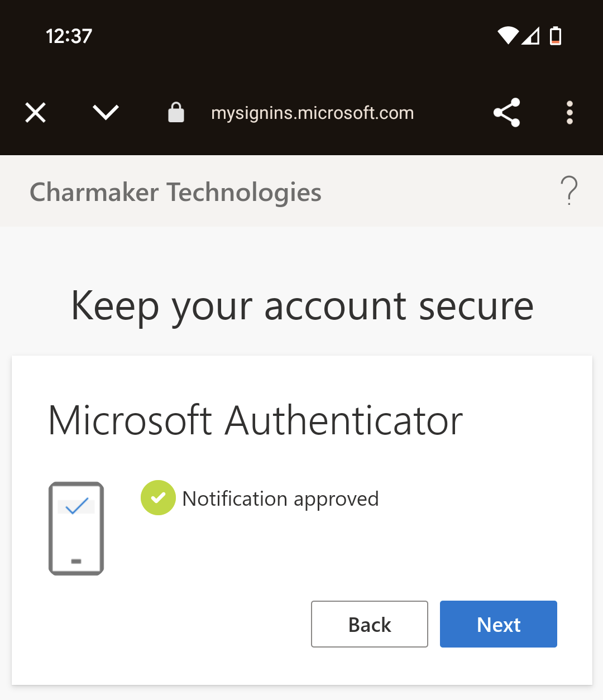Click the help question mark icon
The height and width of the screenshot is (700, 603).
pos(569,191)
